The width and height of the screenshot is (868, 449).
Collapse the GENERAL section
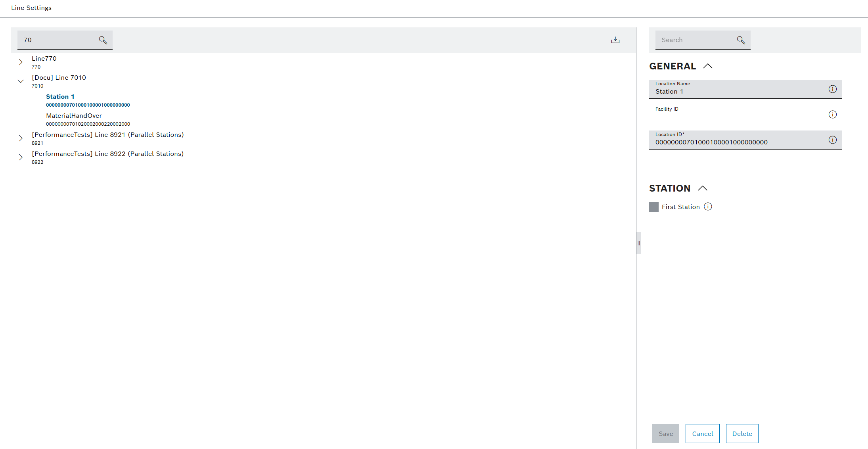708,66
